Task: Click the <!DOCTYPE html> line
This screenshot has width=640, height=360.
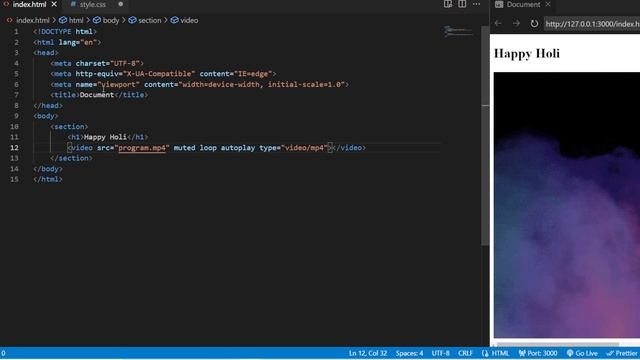Action: [x=65, y=31]
